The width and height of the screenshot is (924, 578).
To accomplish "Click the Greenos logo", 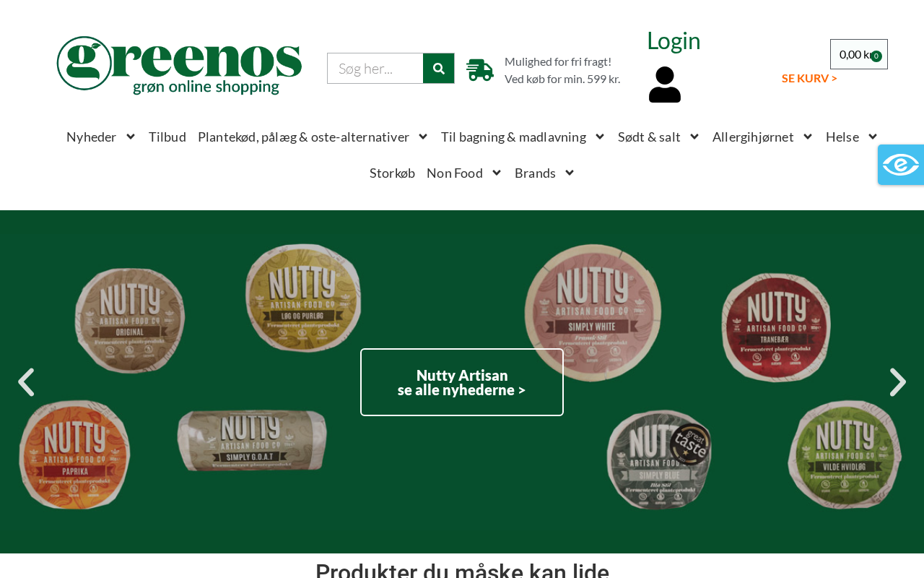I will tap(179, 66).
